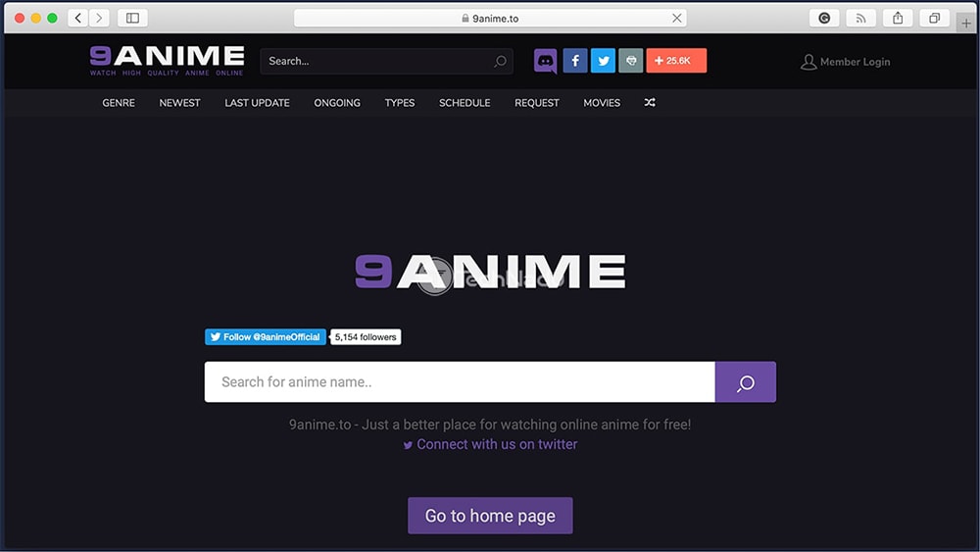The height and width of the screenshot is (552, 980).
Task: Share via the Twitter icon in header
Action: click(603, 61)
